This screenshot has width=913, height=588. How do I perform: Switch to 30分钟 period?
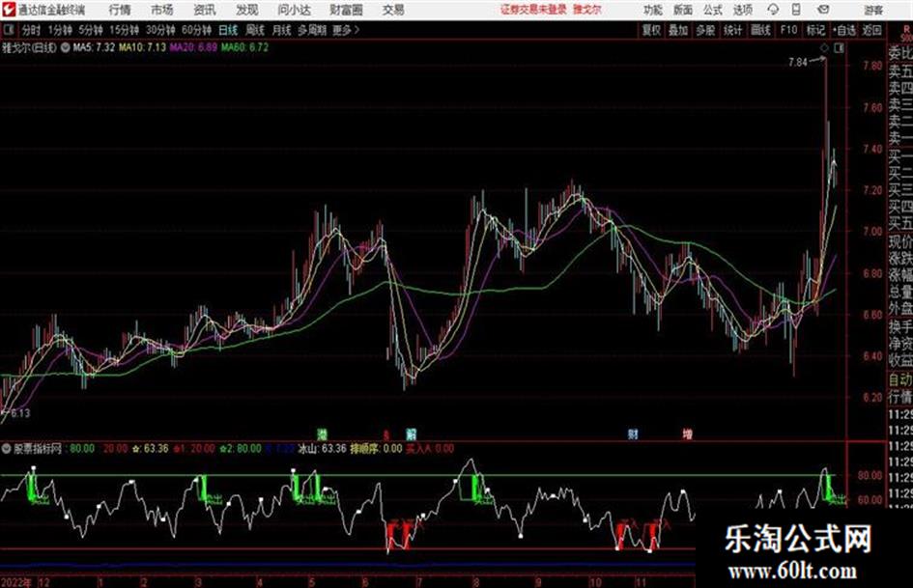(x=160, y=30)
